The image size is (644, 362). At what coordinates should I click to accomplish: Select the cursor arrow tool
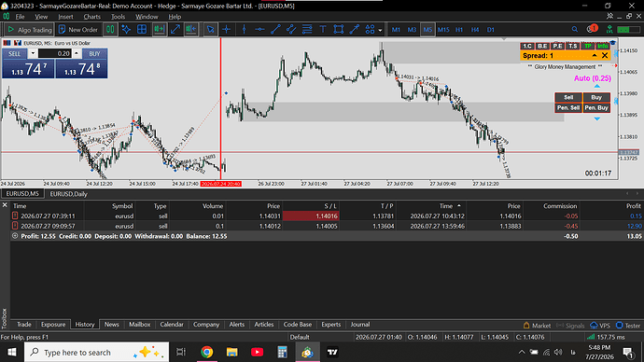click(210, 30)
